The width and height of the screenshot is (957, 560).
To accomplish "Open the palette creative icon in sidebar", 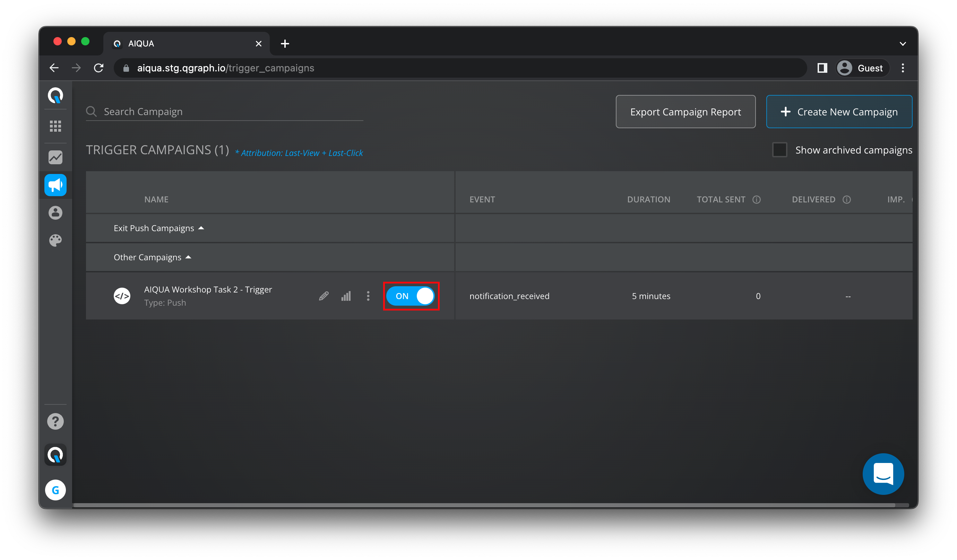I will [x=55, y=240].
